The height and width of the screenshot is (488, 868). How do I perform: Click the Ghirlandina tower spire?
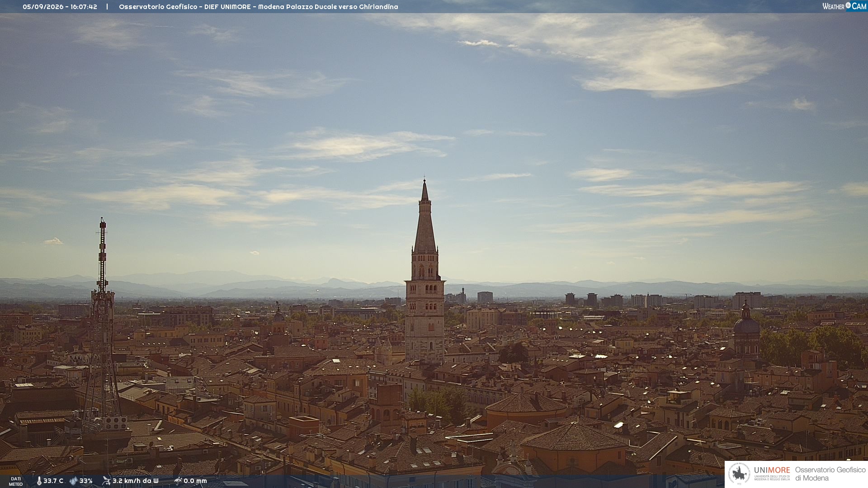(425, 217)
